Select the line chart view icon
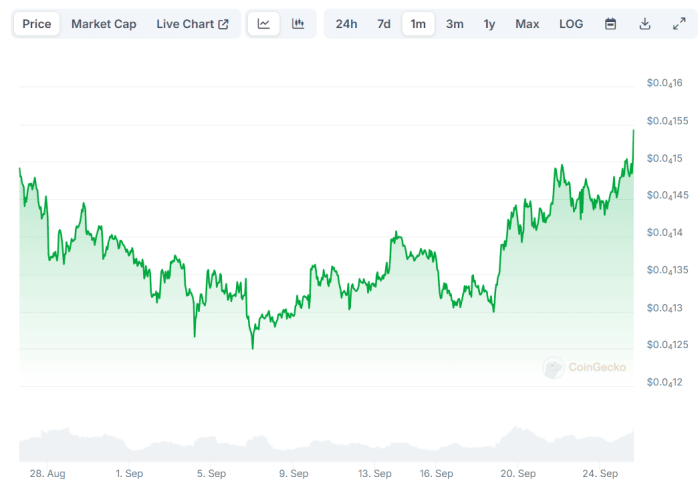Image resolution: width=700 pixels, height=479 pixels. [x=264, y=24]
